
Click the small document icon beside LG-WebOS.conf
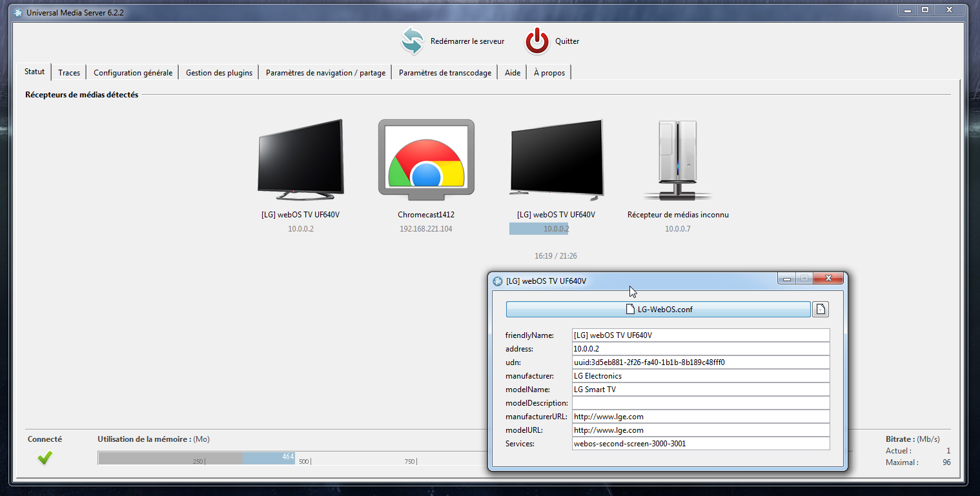click(x=821, y=310)
